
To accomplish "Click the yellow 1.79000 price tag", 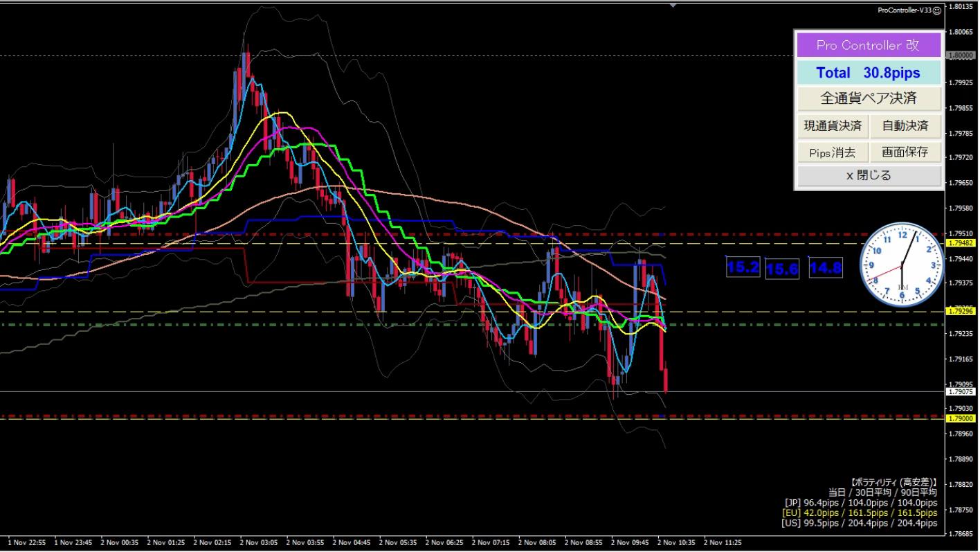I will pos(961,419).
